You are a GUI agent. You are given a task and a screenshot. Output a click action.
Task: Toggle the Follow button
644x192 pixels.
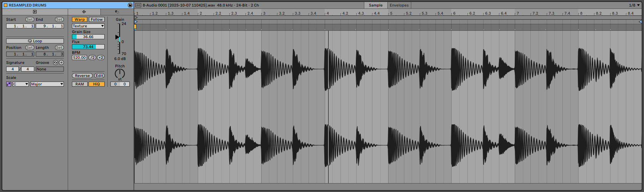(97, 20)
